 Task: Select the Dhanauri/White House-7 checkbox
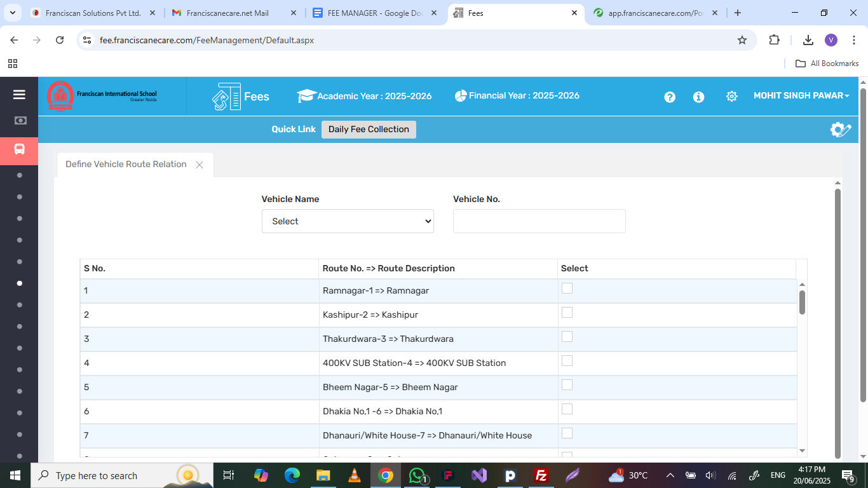[x=567, y=433]
